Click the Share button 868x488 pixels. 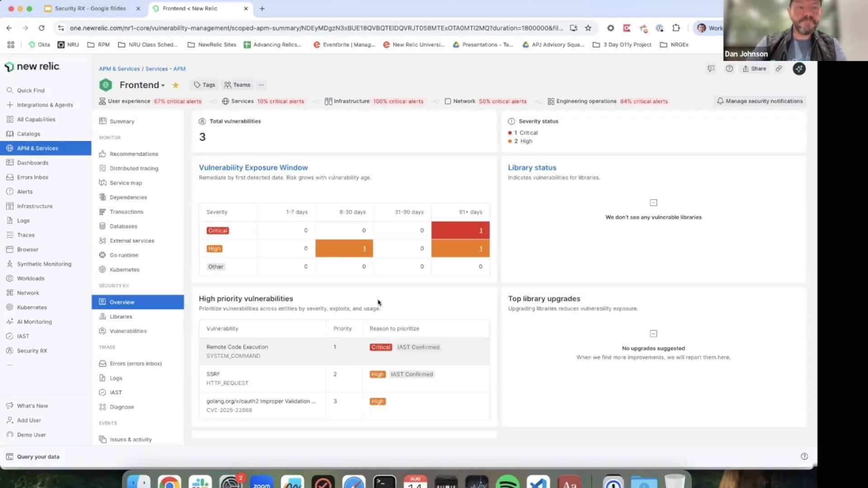(754, 69)
